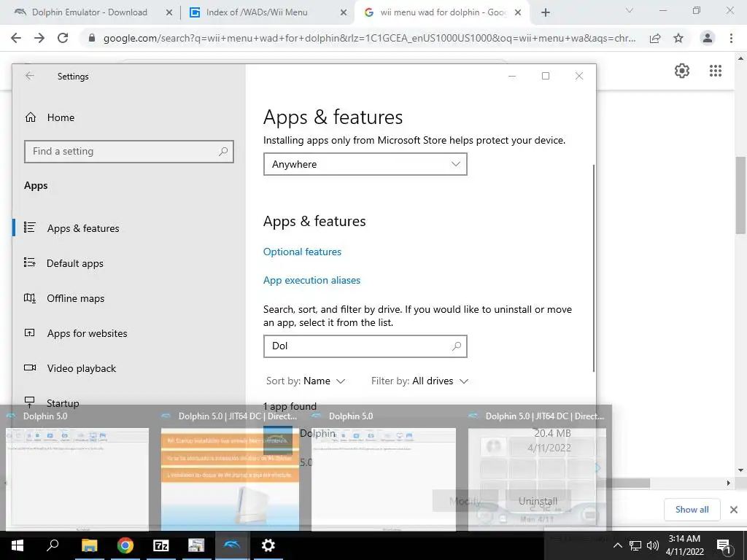Click the share page icon in address bar
The image size is (747, 560).
pos(655,38)
